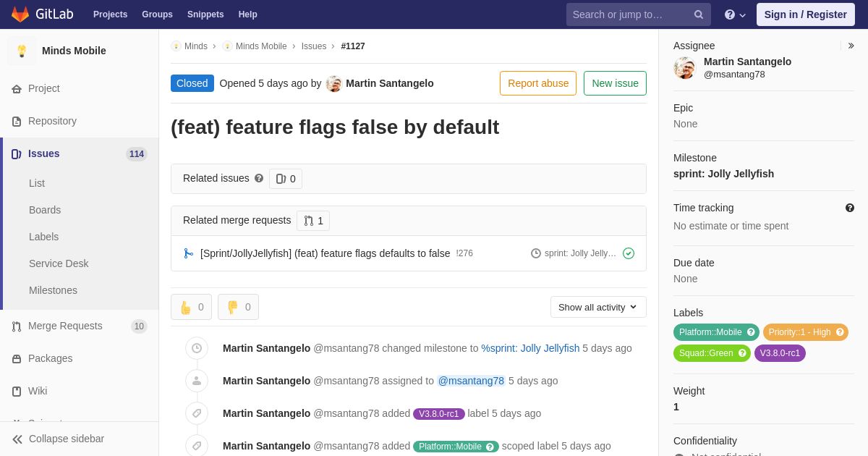Click the related merge requests count badge
This screenshot has width=868, height=456.
(313, 221)
